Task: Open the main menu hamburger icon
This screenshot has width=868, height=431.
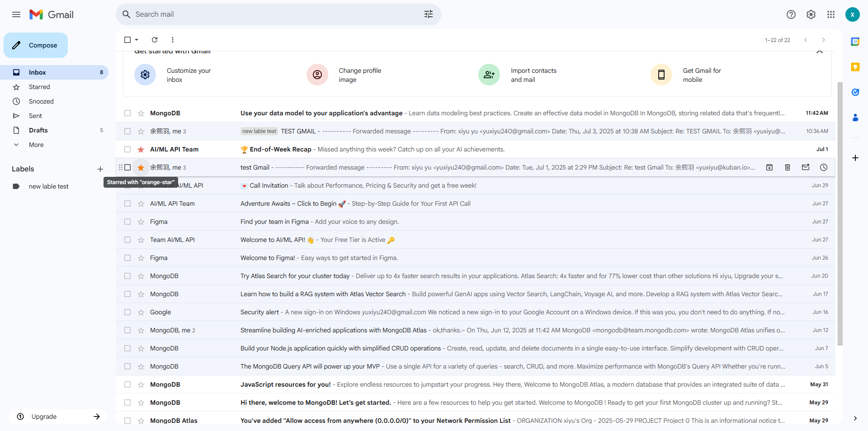Action: (16, 14)
